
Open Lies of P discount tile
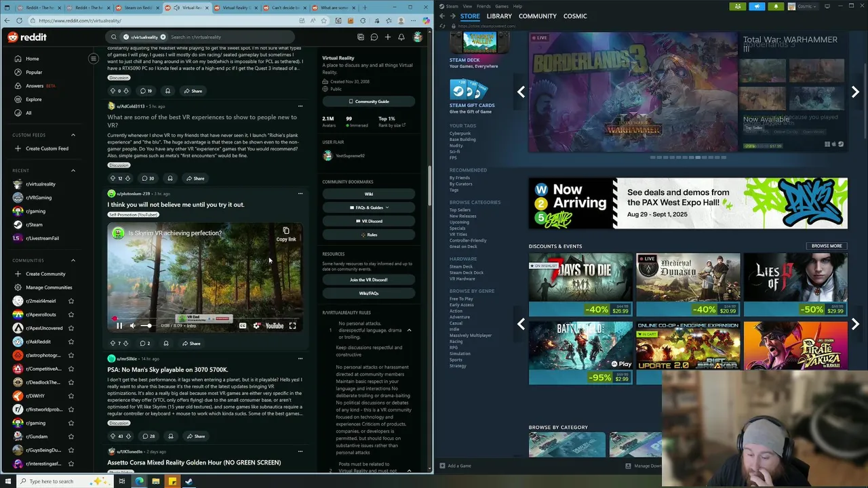pos(795,285)
